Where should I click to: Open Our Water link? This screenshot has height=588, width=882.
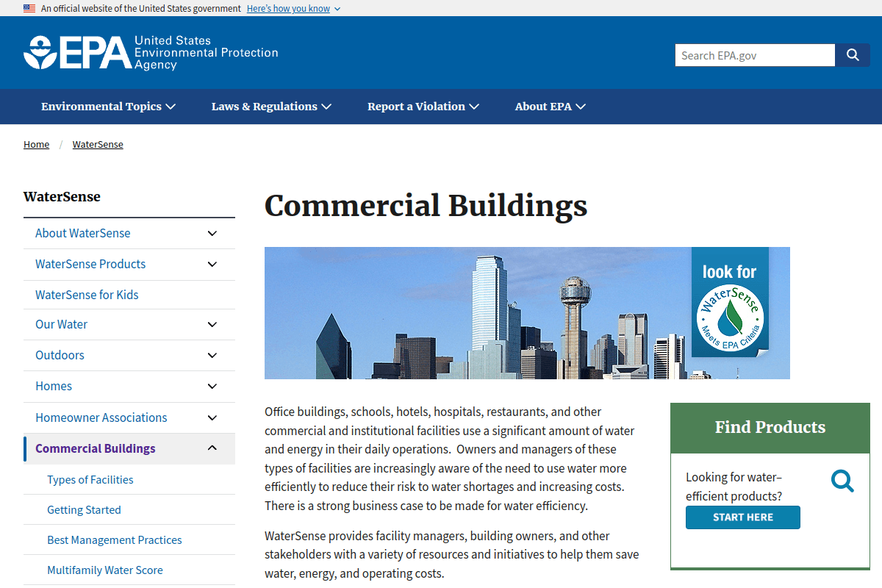click(x=62, y=324)
